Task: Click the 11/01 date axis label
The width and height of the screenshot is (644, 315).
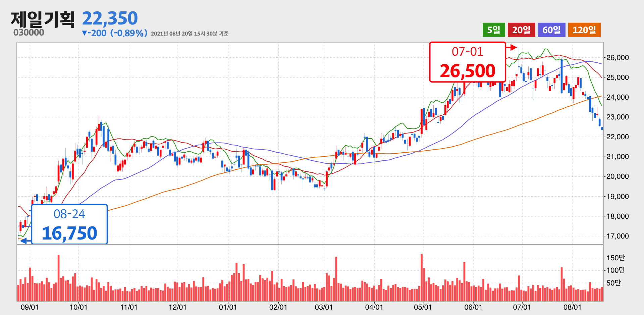Action: click(129, 307)
